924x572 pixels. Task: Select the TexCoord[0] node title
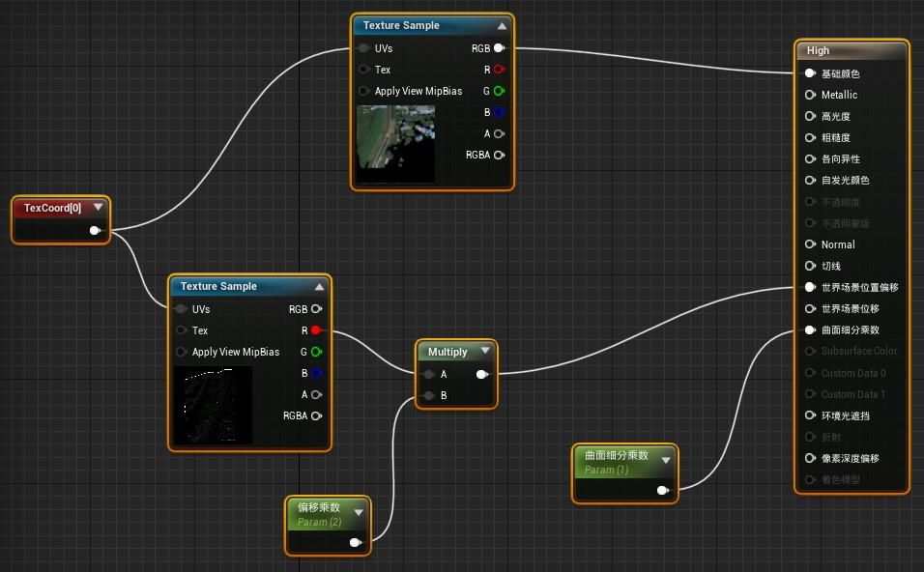pos(52,208)
